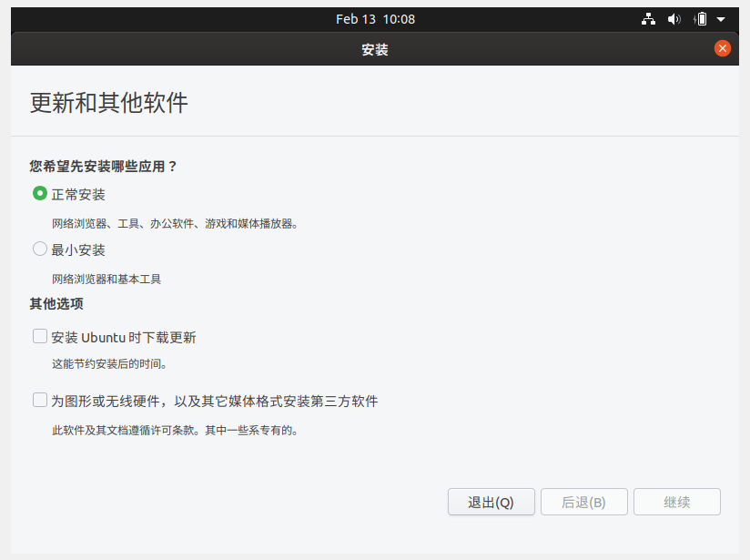The height and width of the screenshot is (560, 750).
Task: Close the 安装 window with orange X
Action: tap(723, 48)
